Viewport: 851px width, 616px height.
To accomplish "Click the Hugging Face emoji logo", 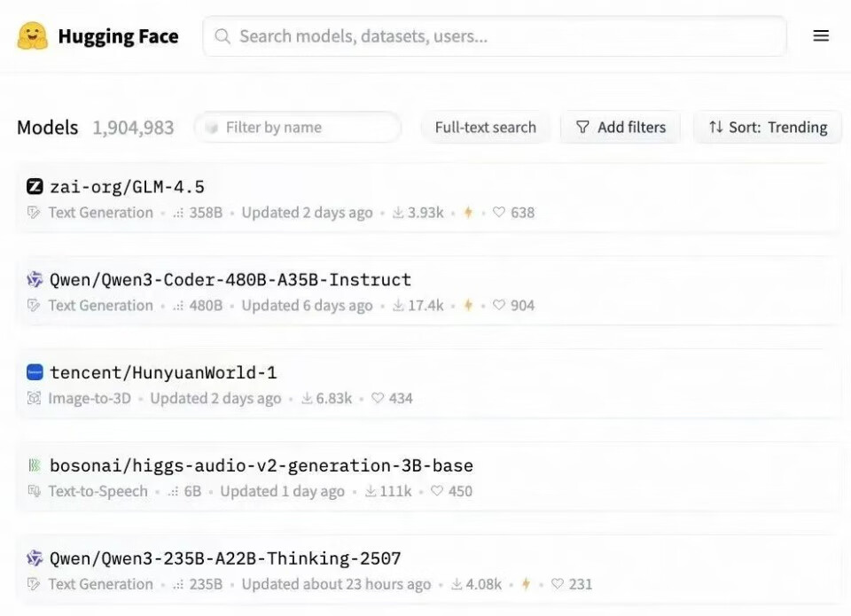I will 32,36.
